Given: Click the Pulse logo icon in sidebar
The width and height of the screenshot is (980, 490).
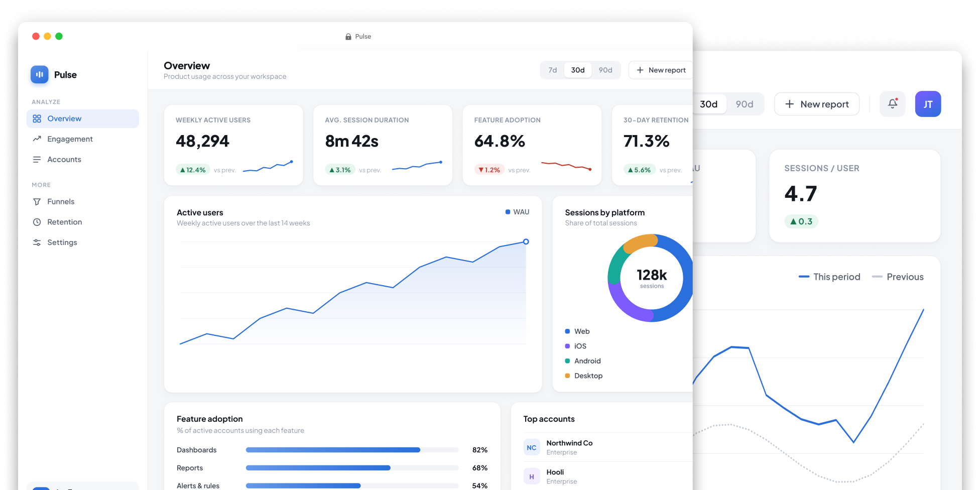Looking at the screenshot, I should 40,74.
